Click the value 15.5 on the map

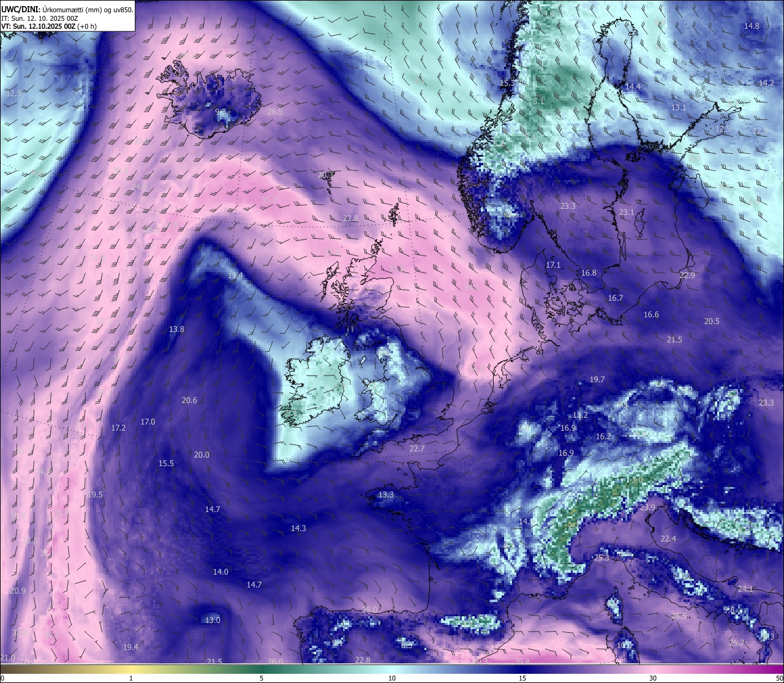[x=166, y=464]
